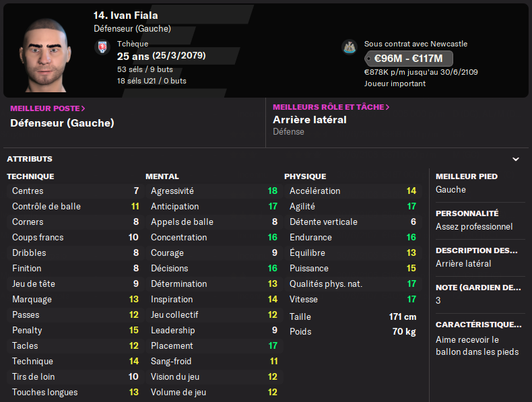Click the Agressivité attribute row

pyautogui.click(x=213, y=191)
